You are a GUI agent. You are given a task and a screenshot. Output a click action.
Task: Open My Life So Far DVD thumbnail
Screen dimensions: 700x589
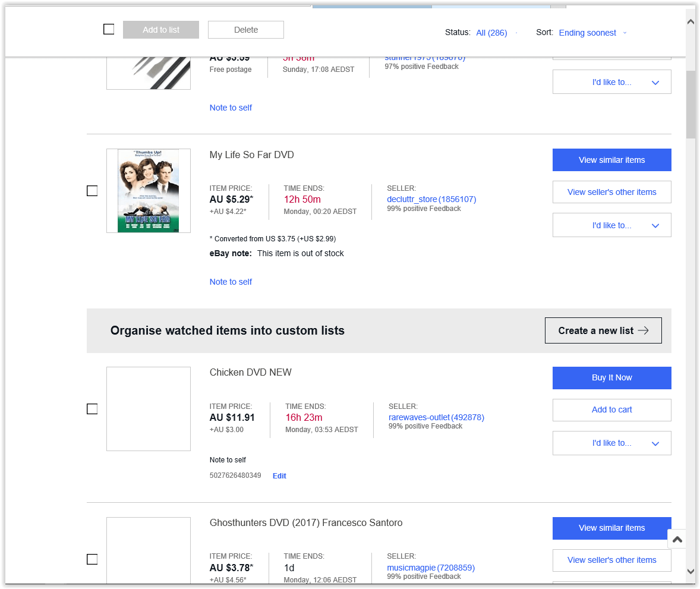[148, 191]
